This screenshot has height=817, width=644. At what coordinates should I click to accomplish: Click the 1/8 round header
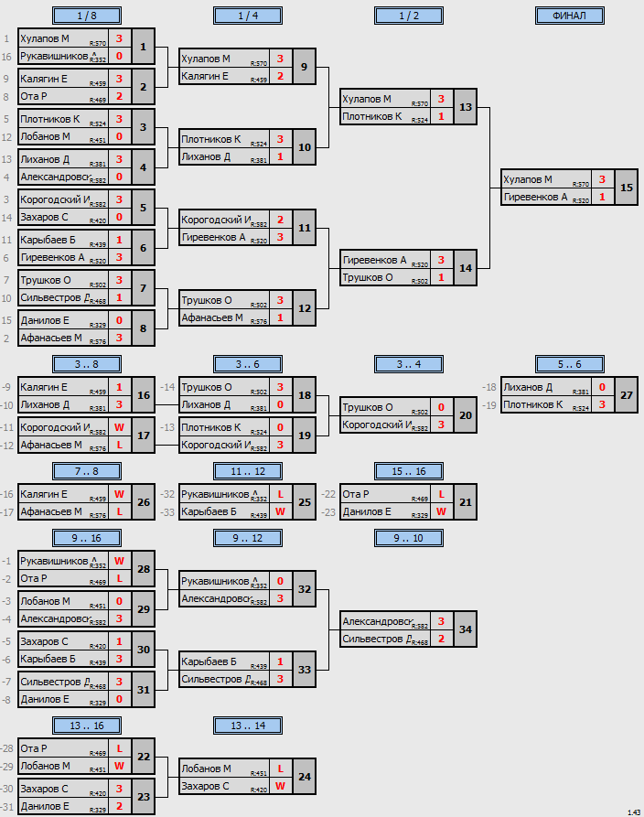point(87,16)
